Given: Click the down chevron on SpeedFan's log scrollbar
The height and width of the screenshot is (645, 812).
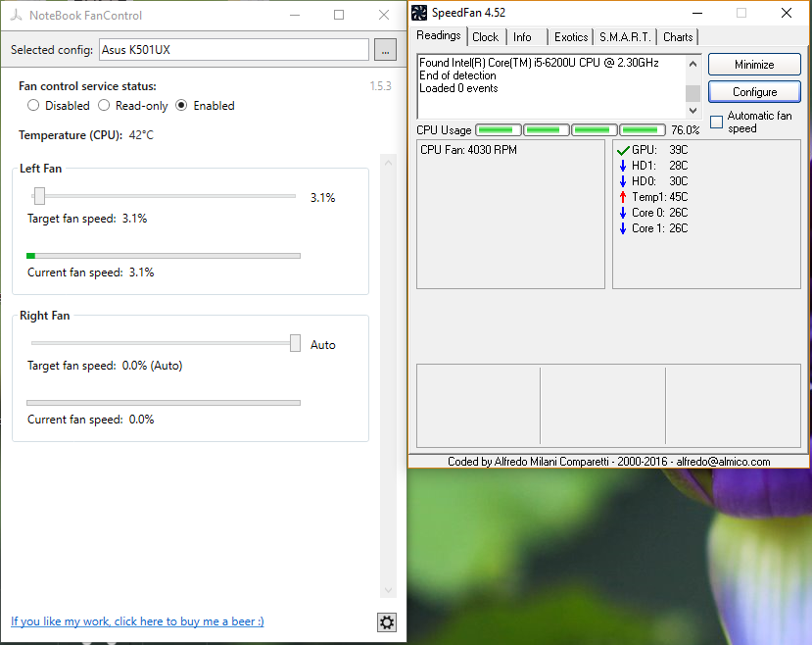Looking at the screenshot, I should click(693, 110).
